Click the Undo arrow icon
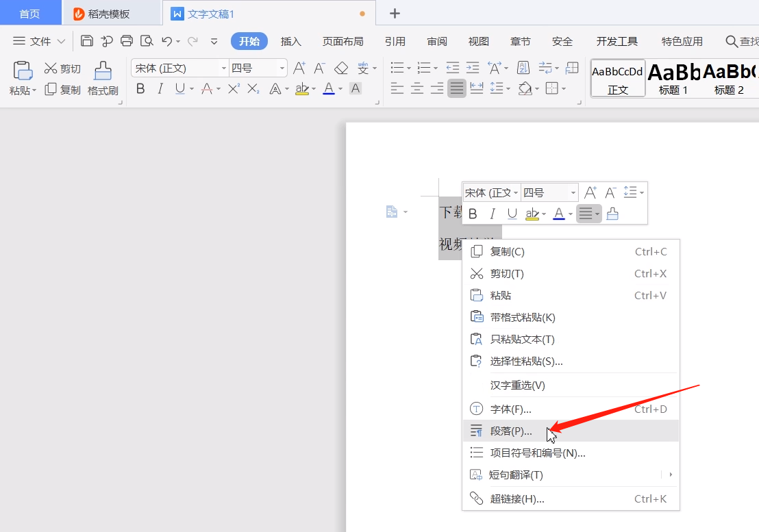Viewport: 759px width, 532px height. pos(166,41)
